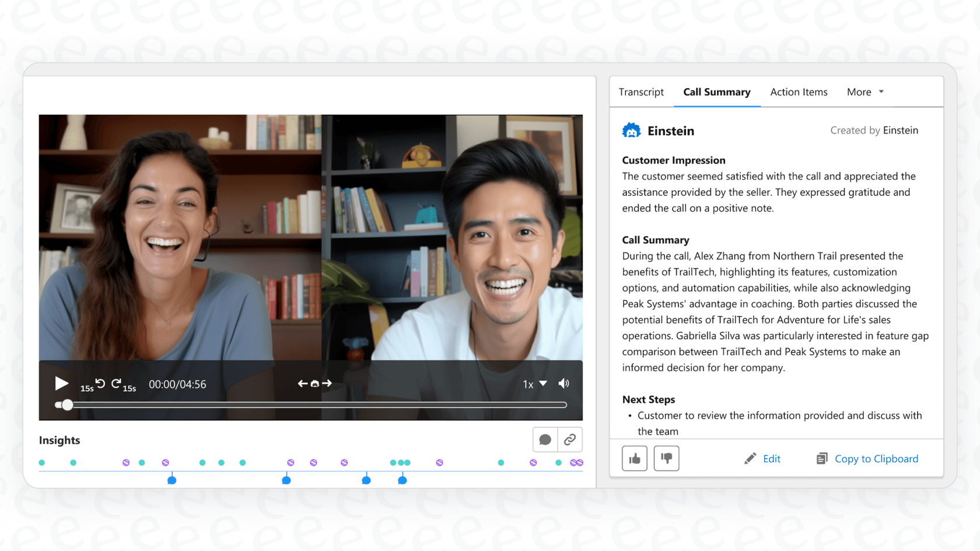The image size is (980, 551).
Task: Copy the video link using the link icon
Action: pyautogui.click(x=570, y=440)
